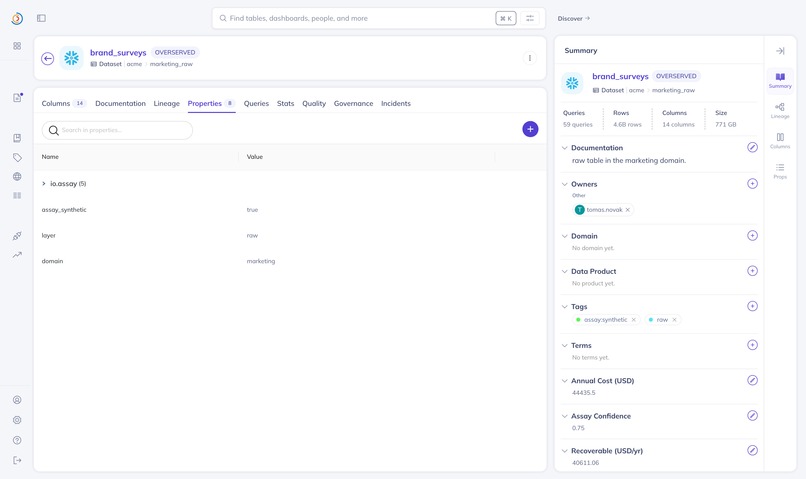Collapse the Domain section

[x=564, y=236]
